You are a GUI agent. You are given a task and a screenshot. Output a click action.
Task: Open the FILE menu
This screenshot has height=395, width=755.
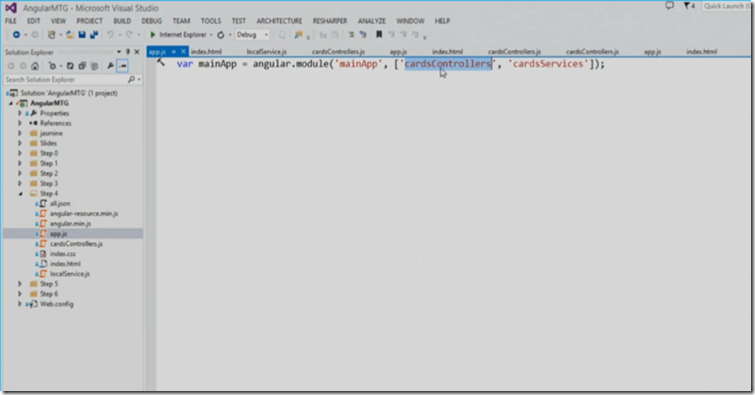pos(11,21)
